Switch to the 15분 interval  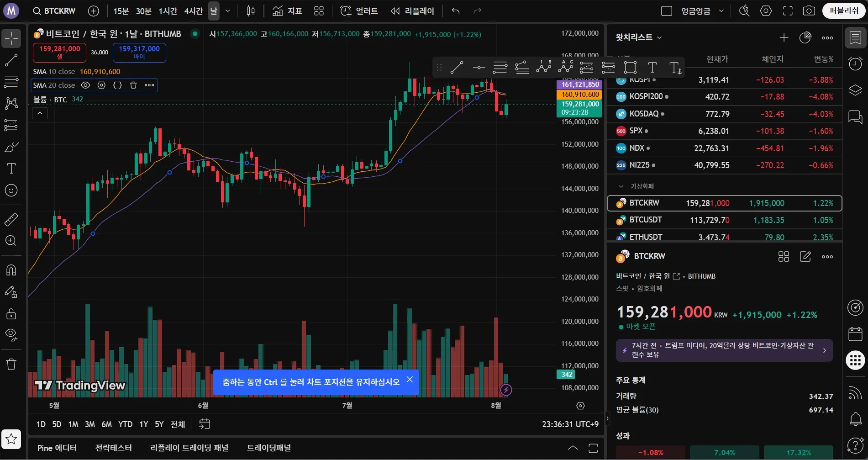click(x=121, y=11)
